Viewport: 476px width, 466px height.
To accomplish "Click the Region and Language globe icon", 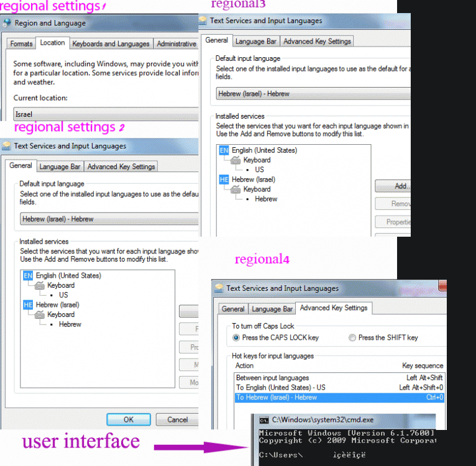I will (7, 23).
